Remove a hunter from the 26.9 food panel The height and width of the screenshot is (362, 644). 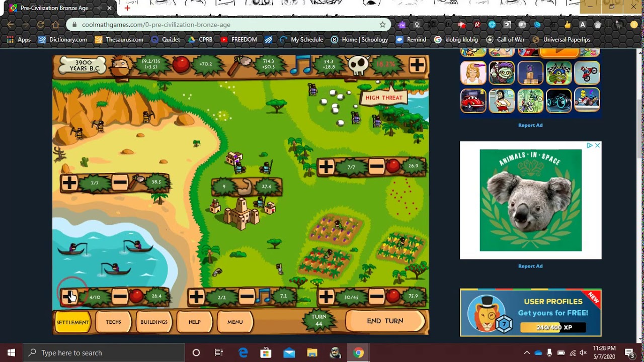[x=376, y=166]
